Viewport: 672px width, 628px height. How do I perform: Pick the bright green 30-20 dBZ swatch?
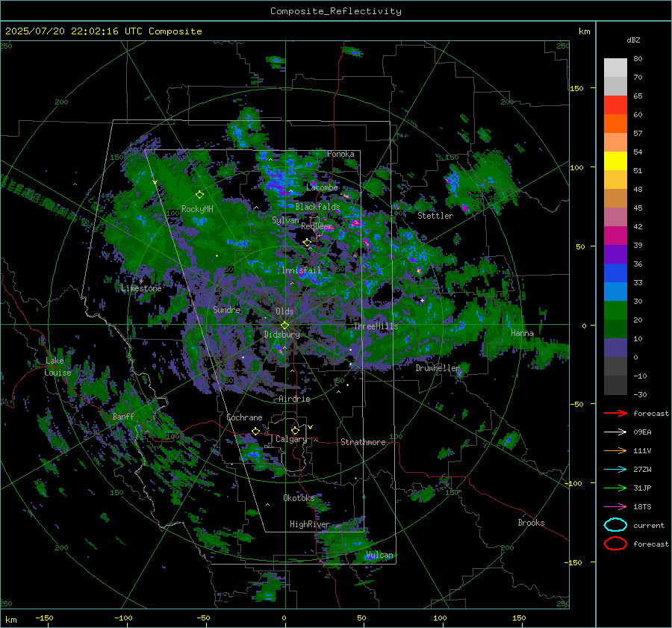click(615, 311)
